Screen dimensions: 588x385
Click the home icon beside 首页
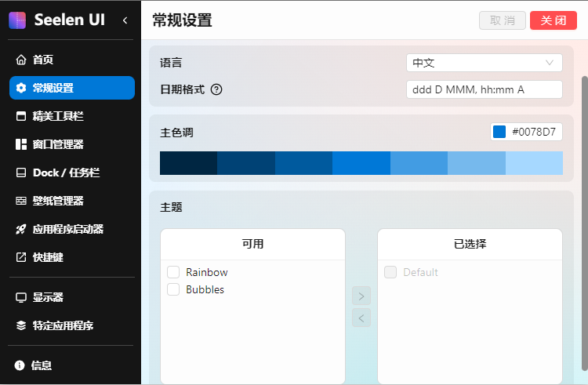point(21,60)
